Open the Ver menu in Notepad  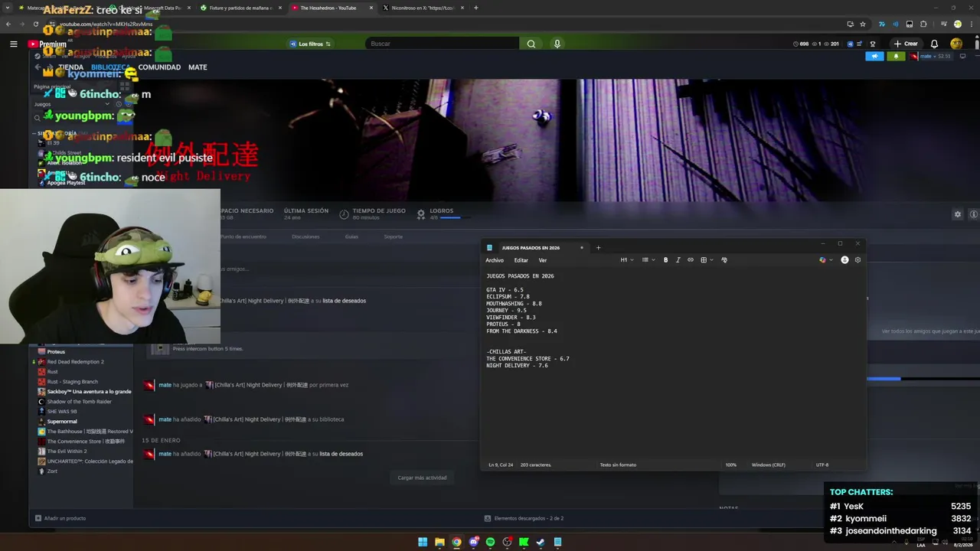[x=542, y=260]
